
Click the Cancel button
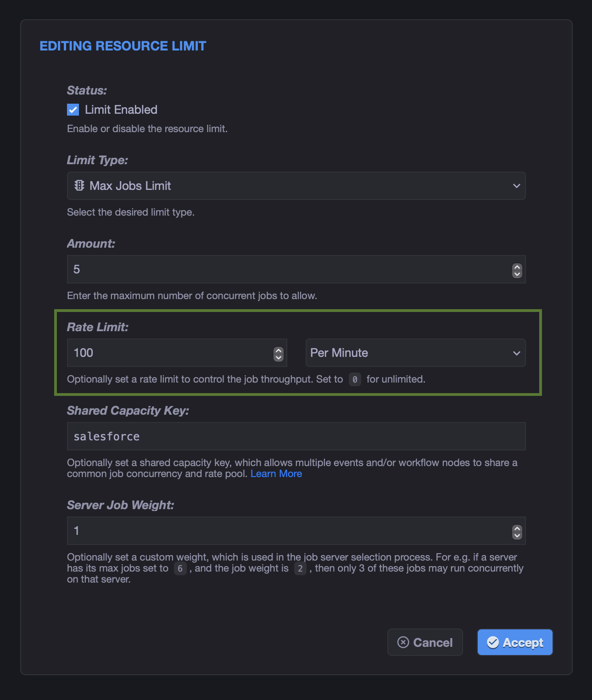click(x=425, y=642)
